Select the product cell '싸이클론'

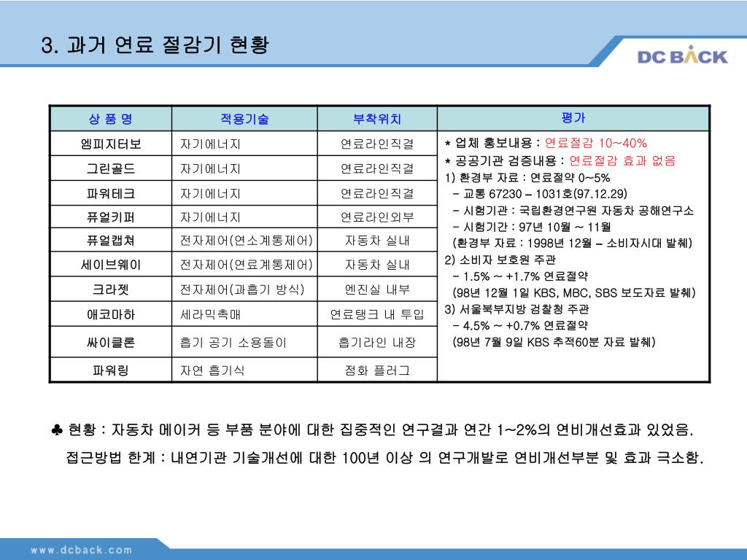pos(111,342)
